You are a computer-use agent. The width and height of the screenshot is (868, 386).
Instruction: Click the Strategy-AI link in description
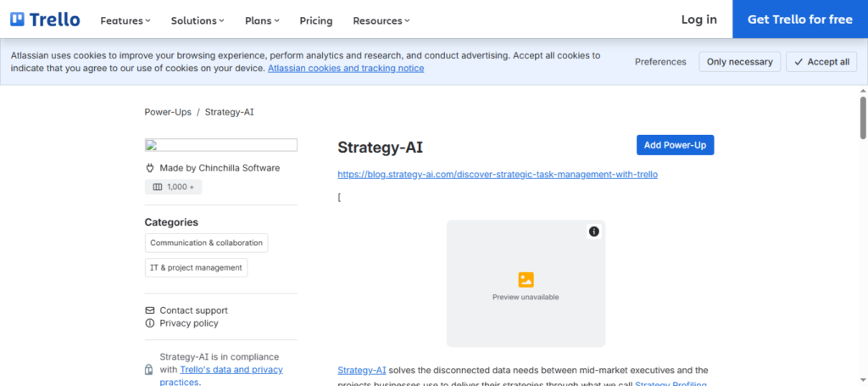pyautogui.click(x=362, y=370)
